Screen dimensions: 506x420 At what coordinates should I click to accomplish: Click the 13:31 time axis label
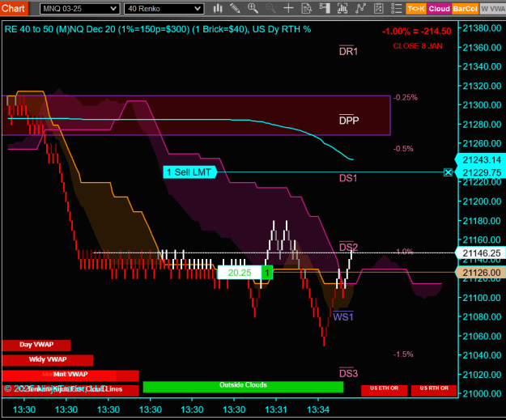(x=276, y=410)
